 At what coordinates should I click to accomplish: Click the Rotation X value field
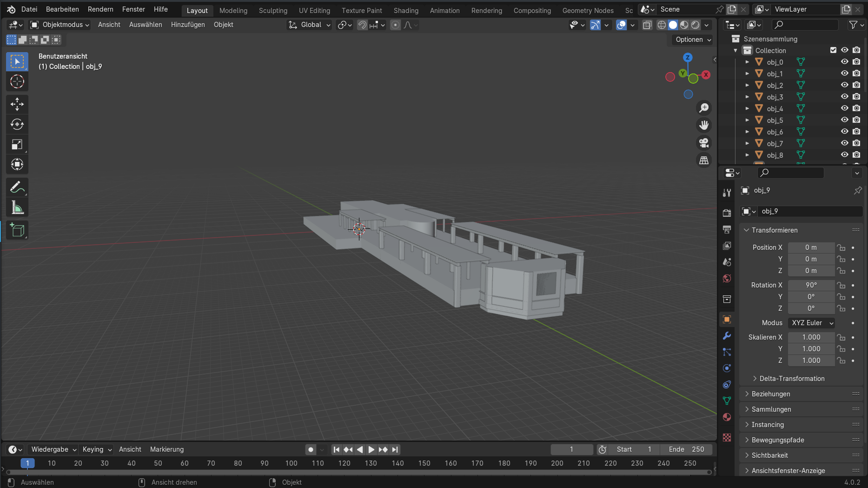tap(811, 285)
